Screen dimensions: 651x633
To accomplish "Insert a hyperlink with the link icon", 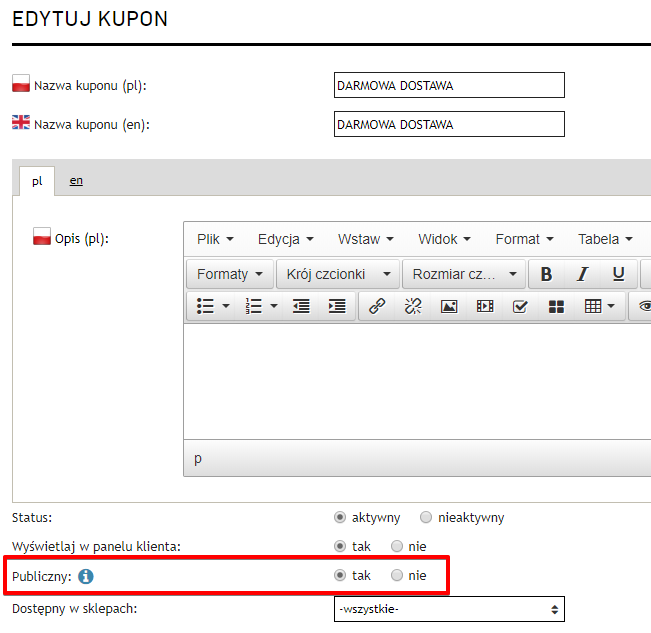I will [377, 306].
